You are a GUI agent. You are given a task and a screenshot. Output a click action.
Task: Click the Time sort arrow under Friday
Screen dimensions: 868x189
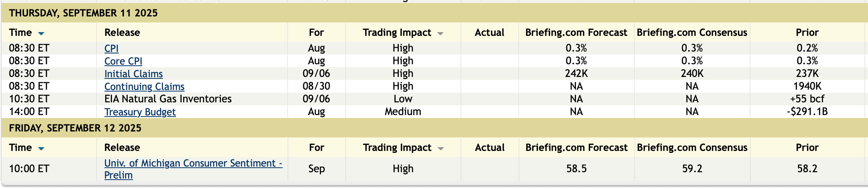coord(41,148)
